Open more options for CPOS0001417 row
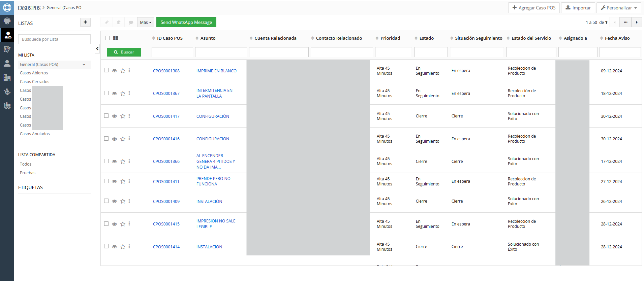 (129, 116)
